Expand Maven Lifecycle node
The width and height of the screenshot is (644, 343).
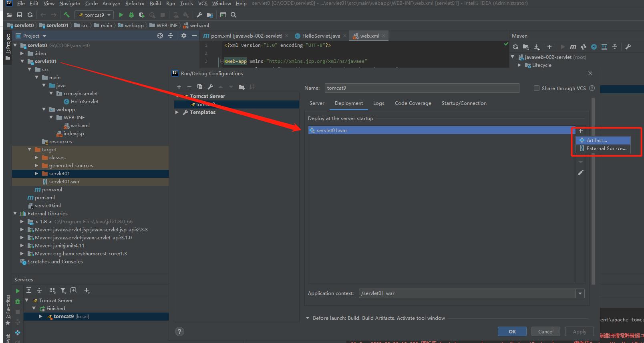pyautogui.click(x=519, y=65)
